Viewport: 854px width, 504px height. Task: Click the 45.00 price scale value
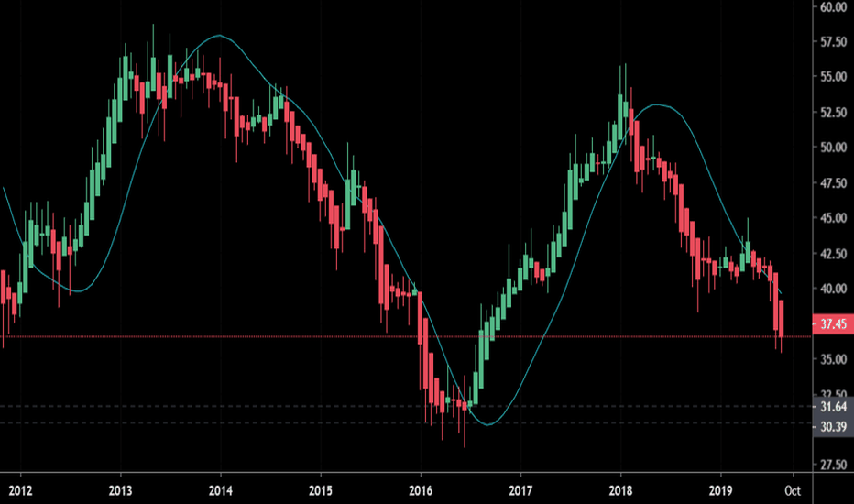pos(833,218)
